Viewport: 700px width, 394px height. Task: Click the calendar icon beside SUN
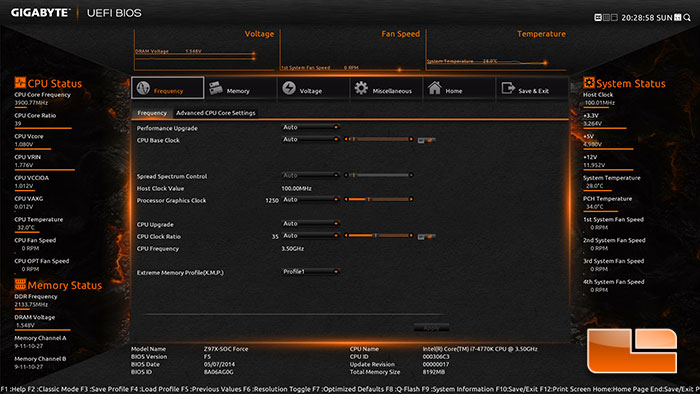tap(678, 17)
